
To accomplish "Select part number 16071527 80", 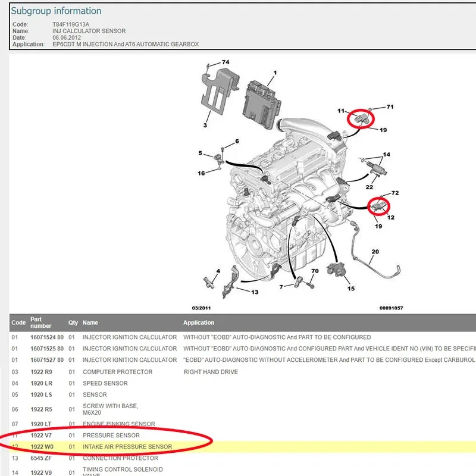I will [x=47, y=360].
